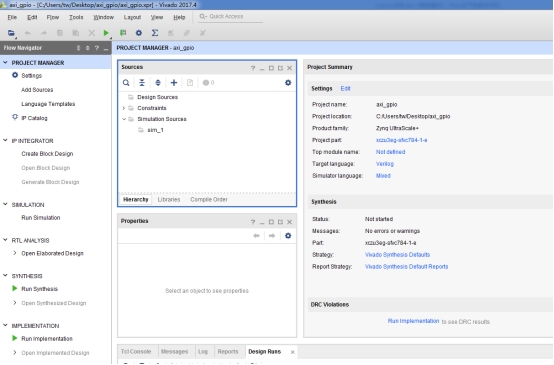Close the Design Runs tab
The width and height of the screenshot is (554, 365).
[293, 352]
